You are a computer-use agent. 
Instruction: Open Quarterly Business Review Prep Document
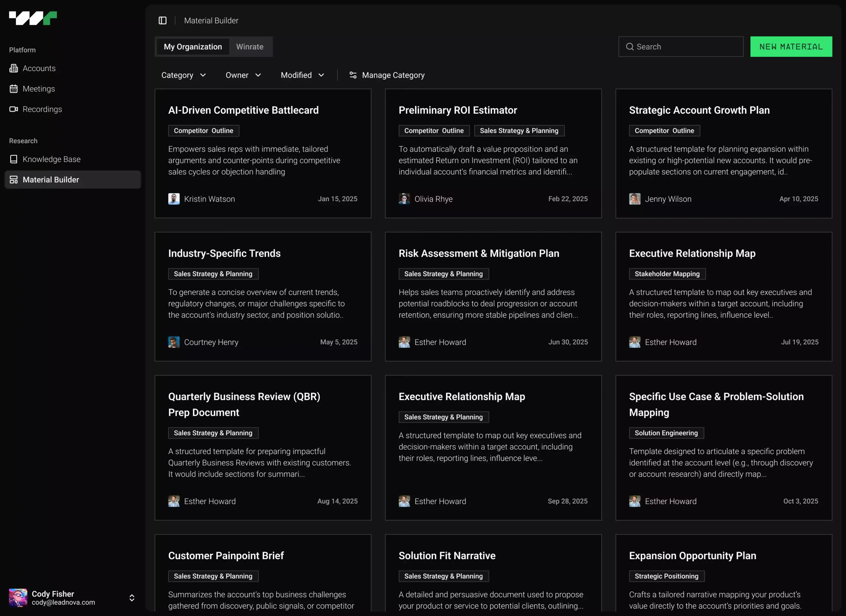click(263, 448)
